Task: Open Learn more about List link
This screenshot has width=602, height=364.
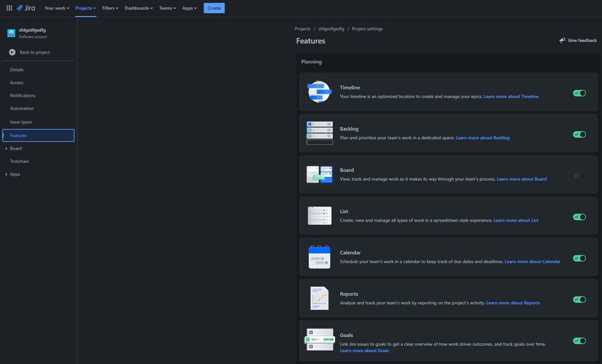Action: (516, 221)
